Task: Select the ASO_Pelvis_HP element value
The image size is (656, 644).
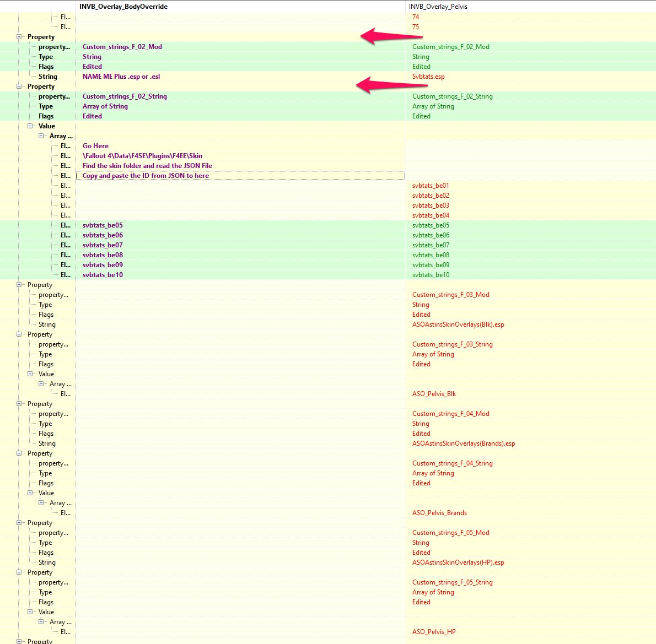Action: click(434, 631)
